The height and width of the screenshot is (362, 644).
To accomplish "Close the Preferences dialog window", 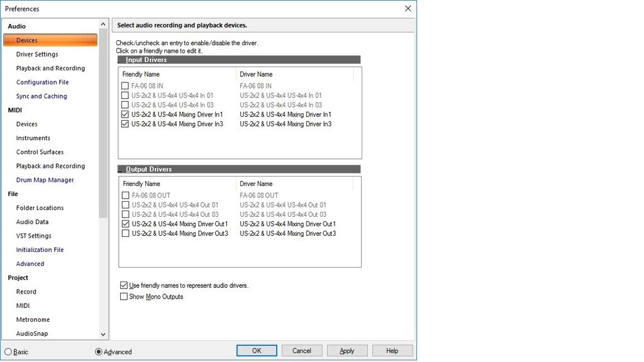I will 408,9.
